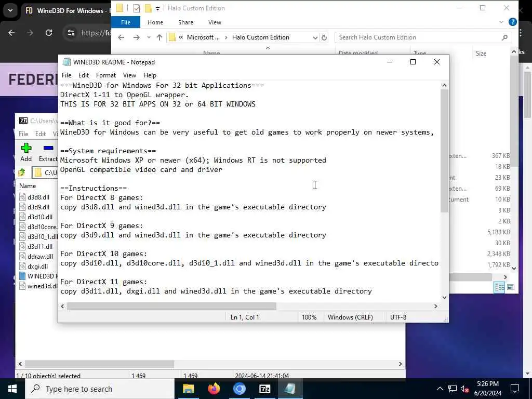
Task: Select wined3d.dll in 7-Zip list
Action: point(38,286)
